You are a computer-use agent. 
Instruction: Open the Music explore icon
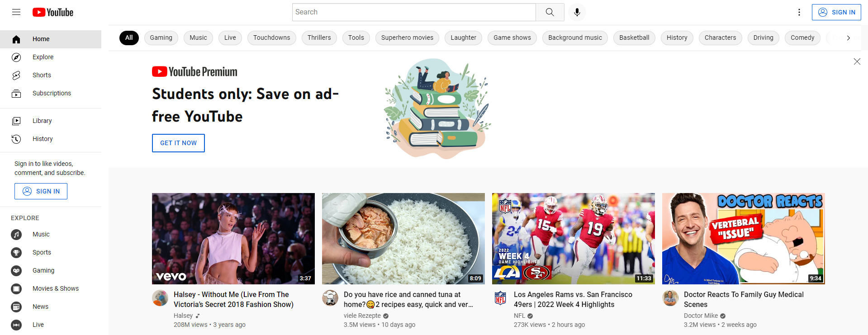point(16,235)
